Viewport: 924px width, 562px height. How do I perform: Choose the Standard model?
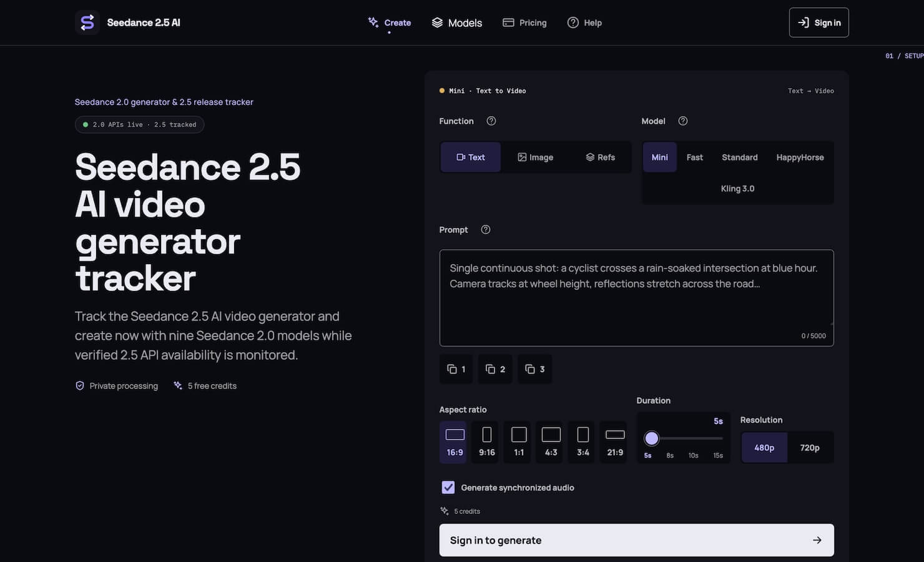(x=740, y=157)
